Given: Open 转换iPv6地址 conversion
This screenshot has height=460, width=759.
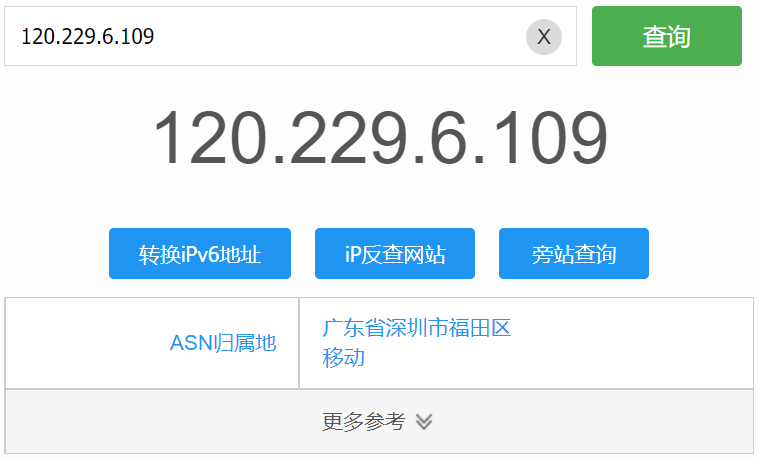Looking at the screenshot, I should (200, 253).
